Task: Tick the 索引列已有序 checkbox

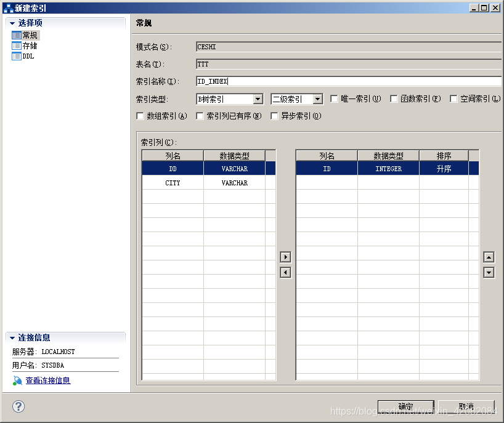Action: 200,116
